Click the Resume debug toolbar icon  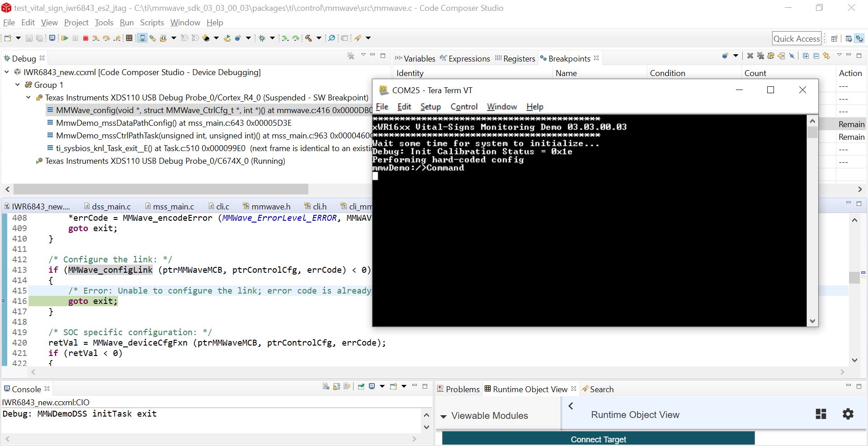(65, 38)
